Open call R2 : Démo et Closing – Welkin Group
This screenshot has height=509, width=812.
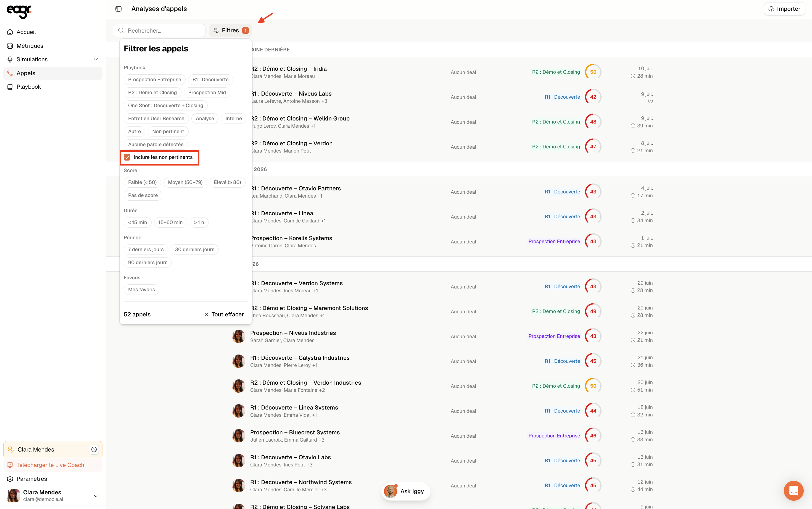click(300, 119)
